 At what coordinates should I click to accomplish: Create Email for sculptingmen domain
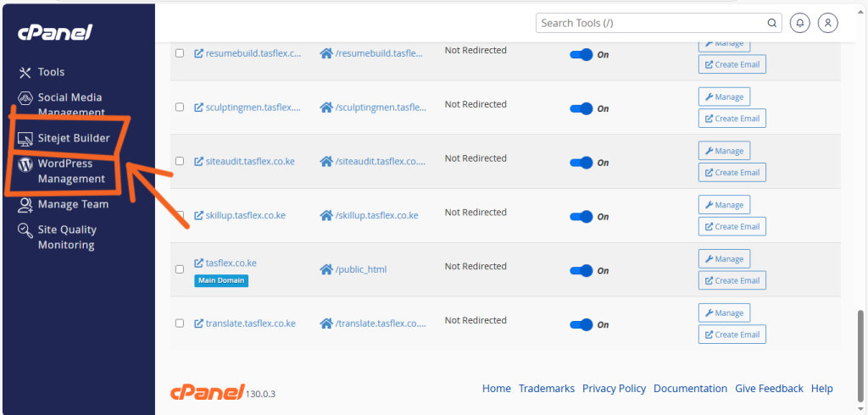pos(732,119)
